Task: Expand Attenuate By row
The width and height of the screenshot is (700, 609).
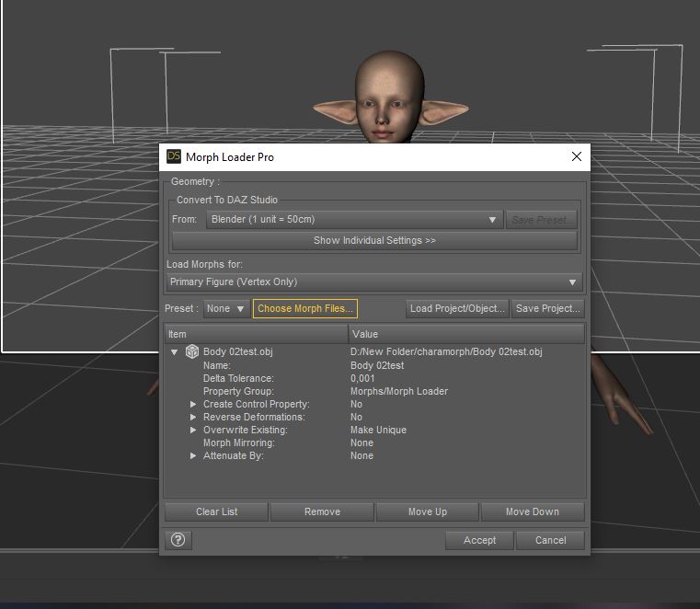Action: point(193,456)
